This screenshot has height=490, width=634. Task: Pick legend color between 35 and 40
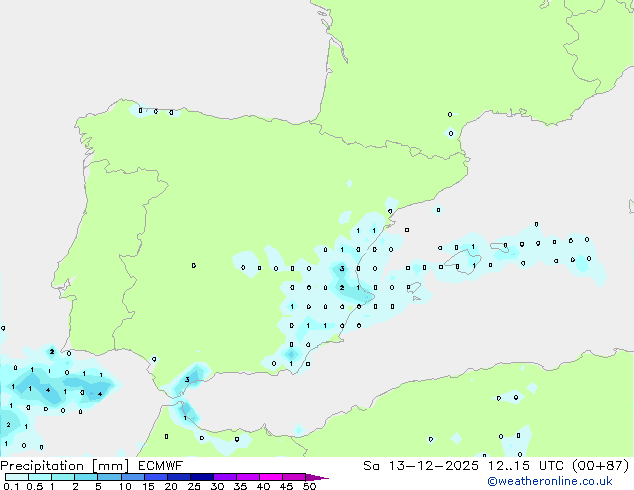[248, 477]
